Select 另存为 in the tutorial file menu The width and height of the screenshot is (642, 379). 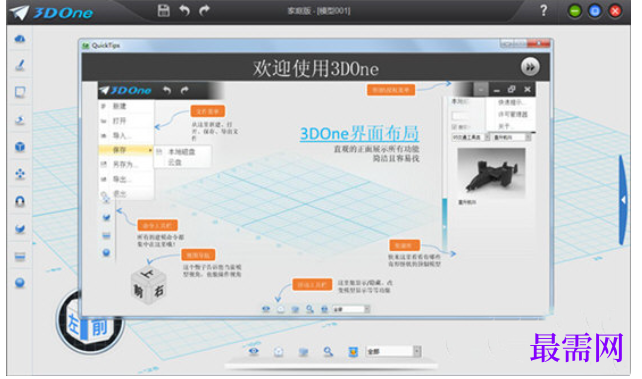click(x=126, y=165)
